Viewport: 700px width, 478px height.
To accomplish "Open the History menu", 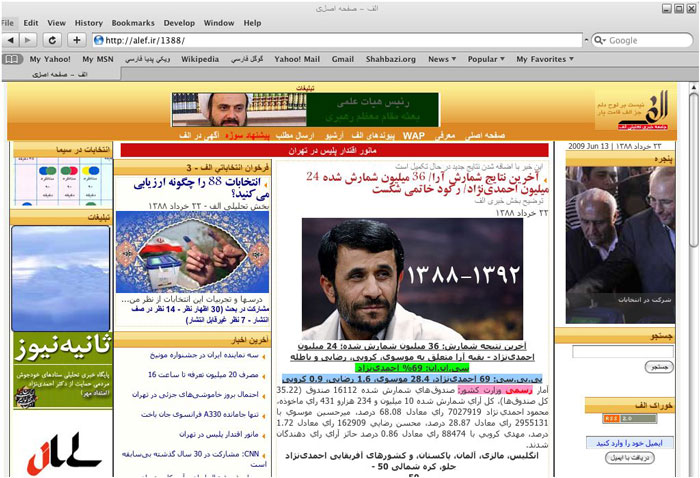I will (88, 23).
